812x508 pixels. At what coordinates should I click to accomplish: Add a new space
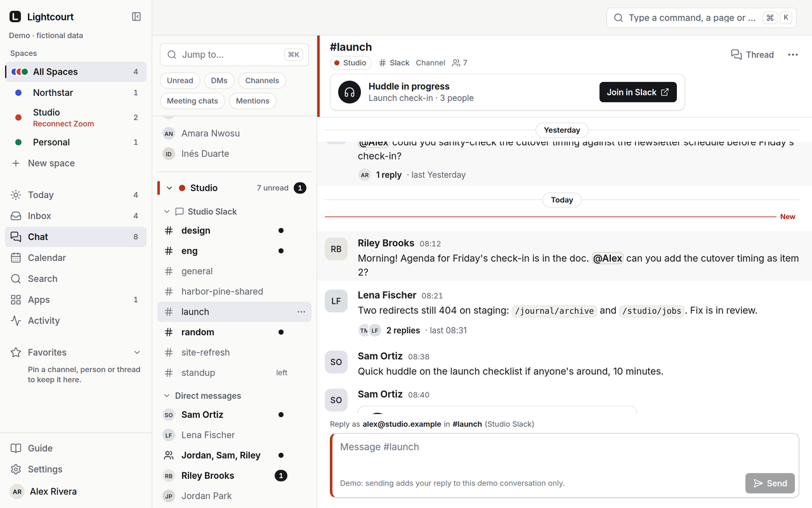(75, 163)
